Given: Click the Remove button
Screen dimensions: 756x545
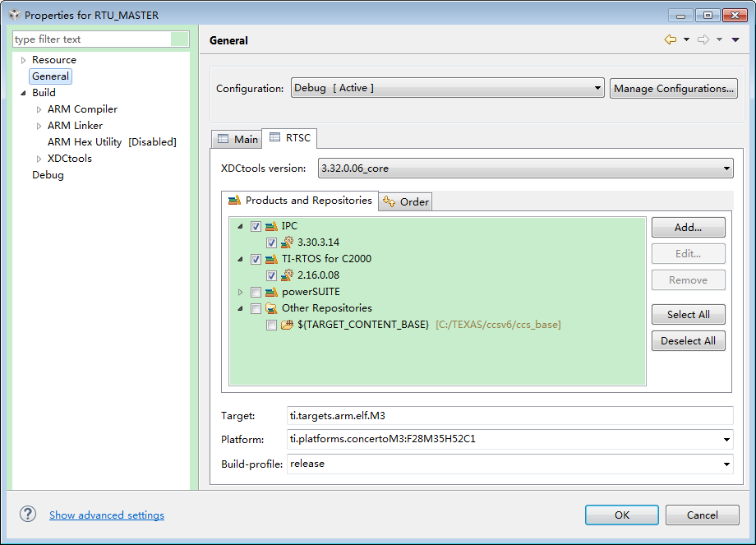Looking at the screenshot, I should coord(688,279).
